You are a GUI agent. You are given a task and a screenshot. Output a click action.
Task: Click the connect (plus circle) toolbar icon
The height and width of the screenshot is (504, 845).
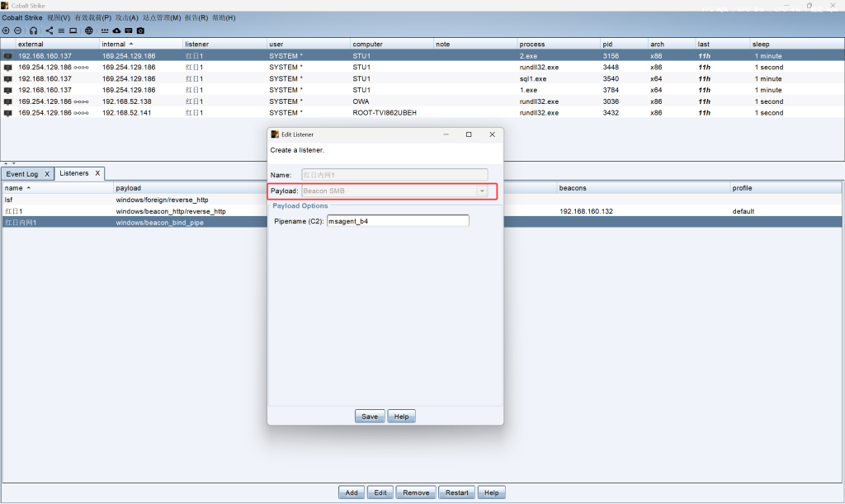[6, 31]
